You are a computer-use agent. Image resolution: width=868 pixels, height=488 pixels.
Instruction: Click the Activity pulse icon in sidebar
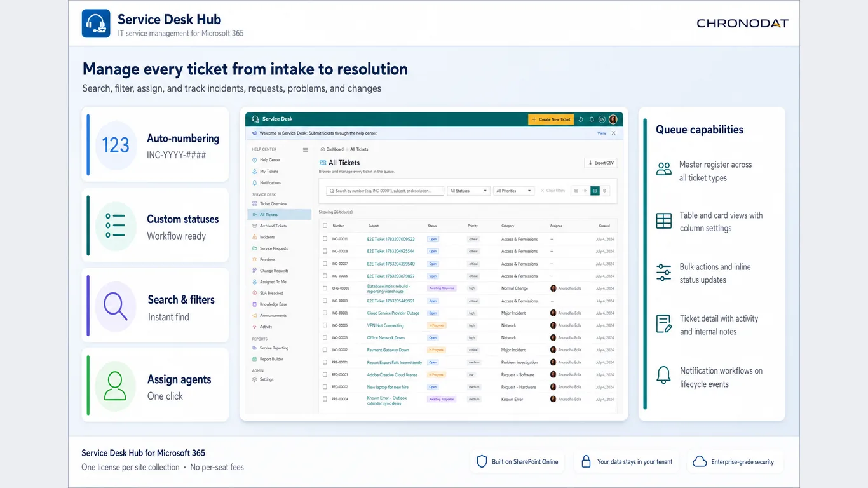(255, 327)
